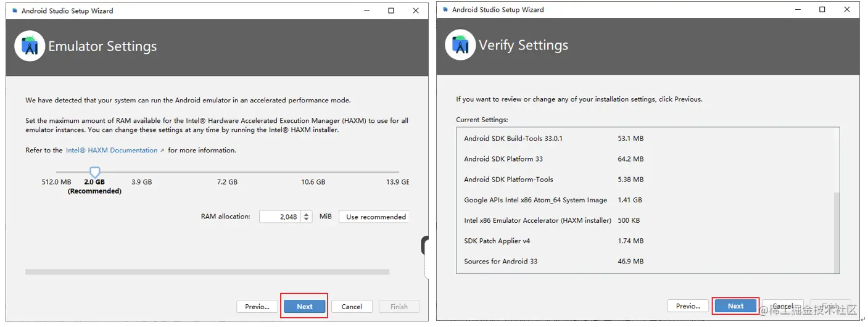Click the Current Settings list scrollbar

(837, 232)
